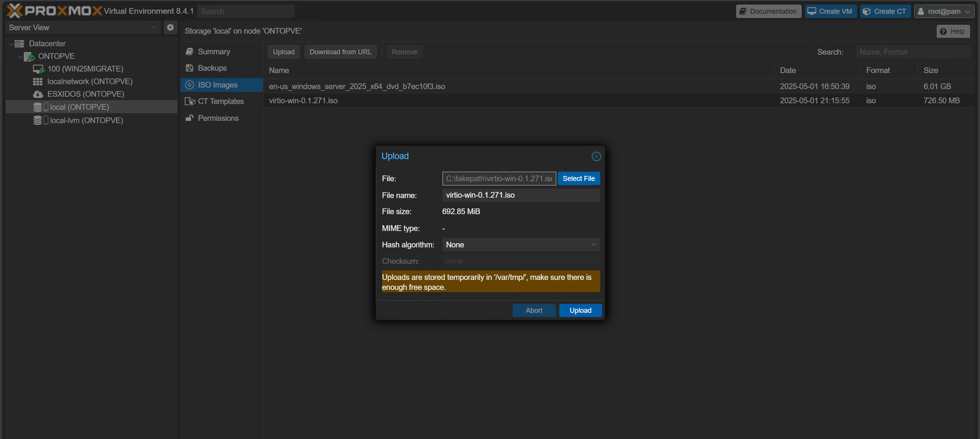
Task: Open the Backups tab
Action: coord(222,68)
